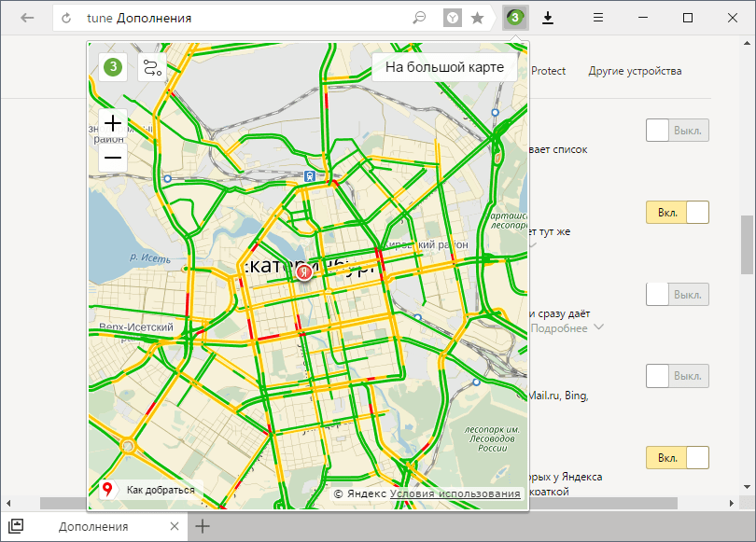The width and height of the screenshot is (756, 542).
Task: Switch to Protect tab
Action: click(548, 71)
